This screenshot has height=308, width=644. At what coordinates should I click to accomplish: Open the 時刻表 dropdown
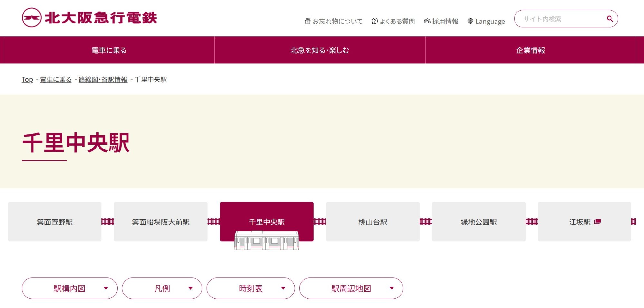[x=251, y=288]
